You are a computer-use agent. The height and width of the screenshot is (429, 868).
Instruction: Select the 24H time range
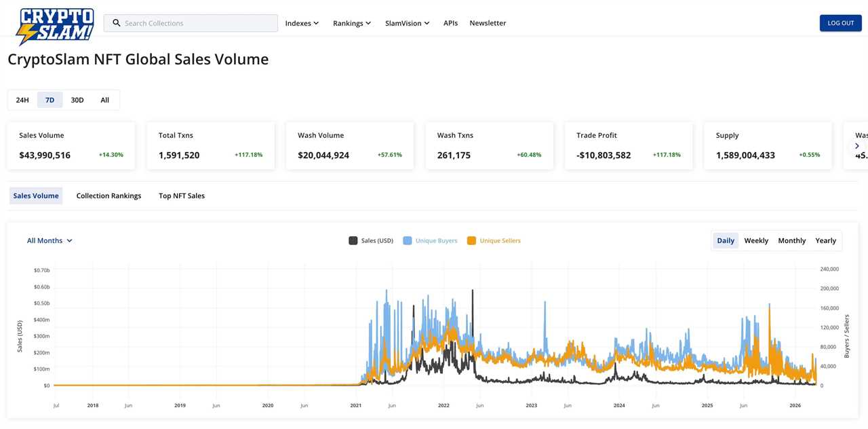coord(22,100)
